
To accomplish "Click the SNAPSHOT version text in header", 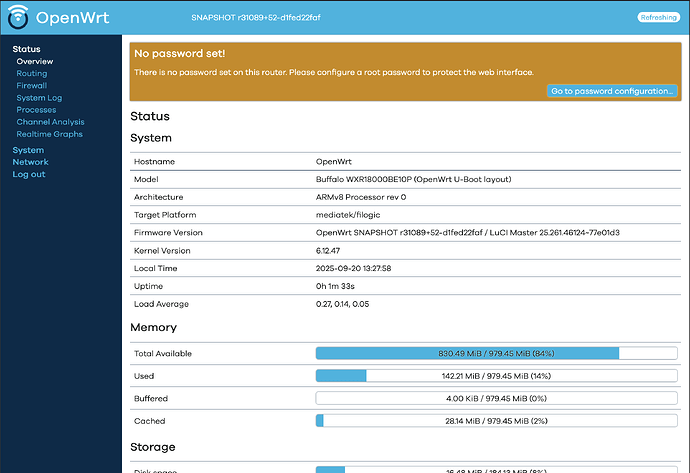I will [256, 18].
